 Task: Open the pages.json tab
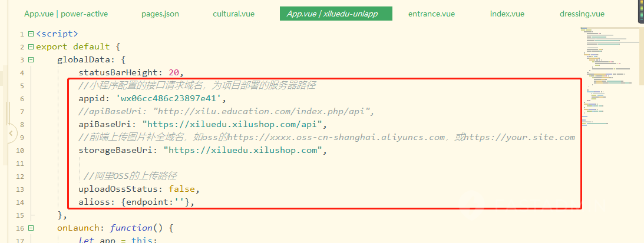pyautogui.click(x=160, y=14)
